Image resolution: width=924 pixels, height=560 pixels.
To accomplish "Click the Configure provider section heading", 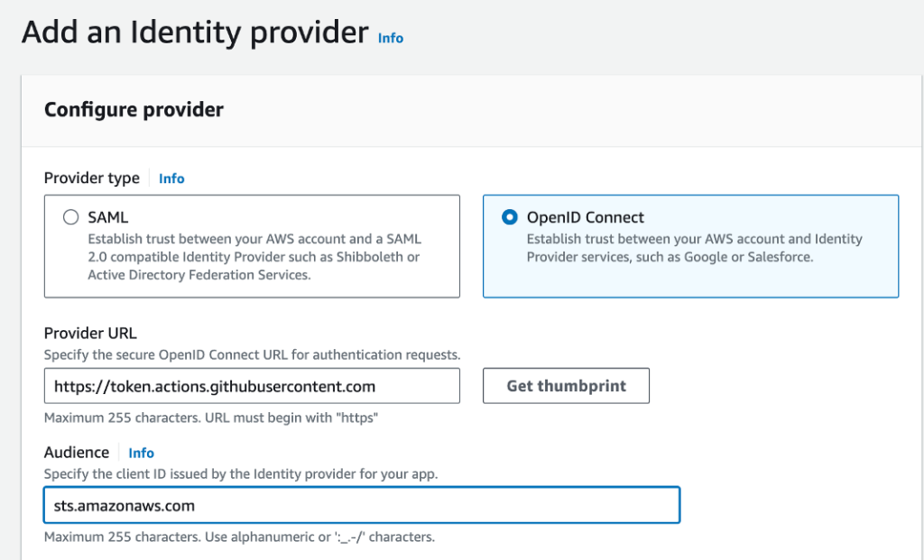I will [134, 110].
